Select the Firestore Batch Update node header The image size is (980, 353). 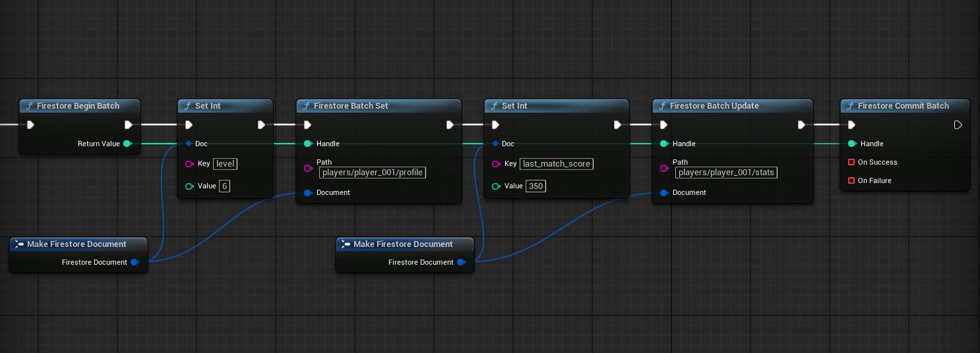(x=714, y=106)
